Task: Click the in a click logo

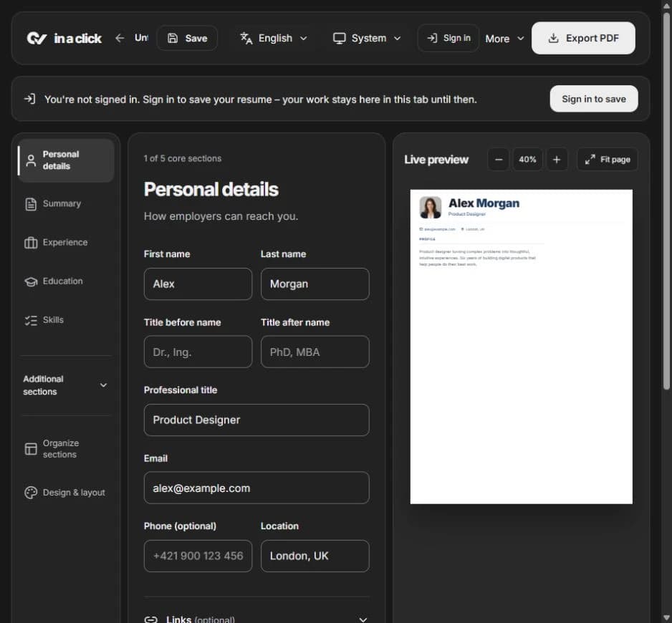Action: (64, 38)
